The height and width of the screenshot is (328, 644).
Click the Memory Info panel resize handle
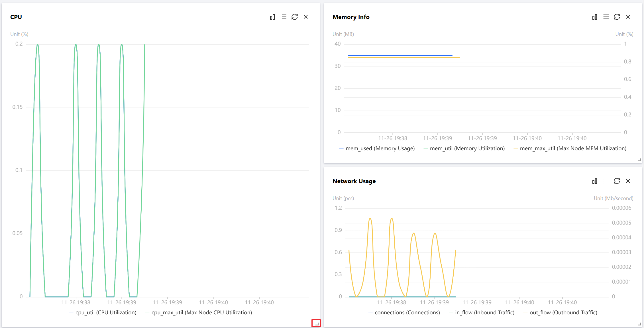point(639,160)
